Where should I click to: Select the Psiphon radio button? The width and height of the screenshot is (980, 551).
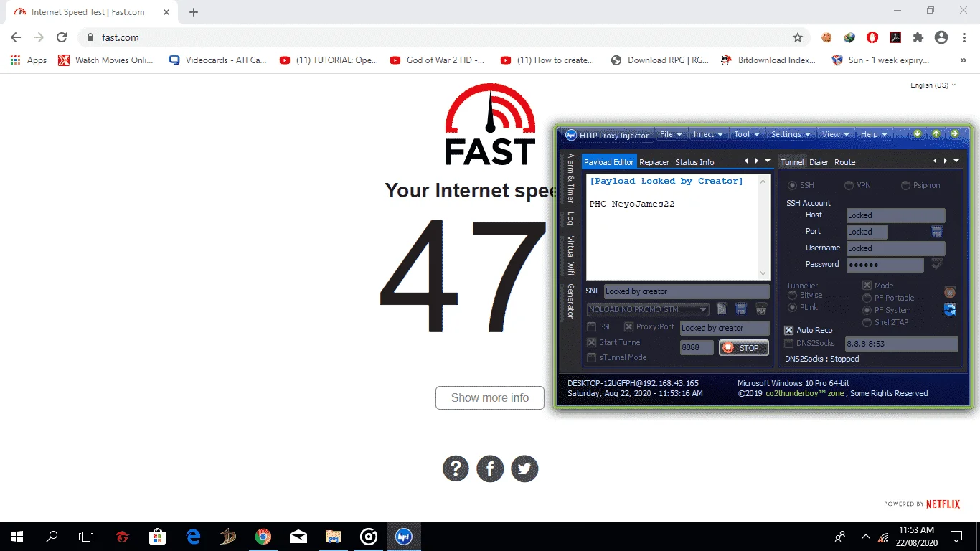coord(905,186)
